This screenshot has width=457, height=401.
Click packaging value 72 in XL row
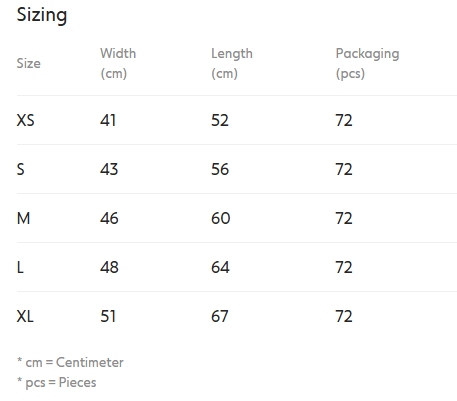[x=344, y=316]
